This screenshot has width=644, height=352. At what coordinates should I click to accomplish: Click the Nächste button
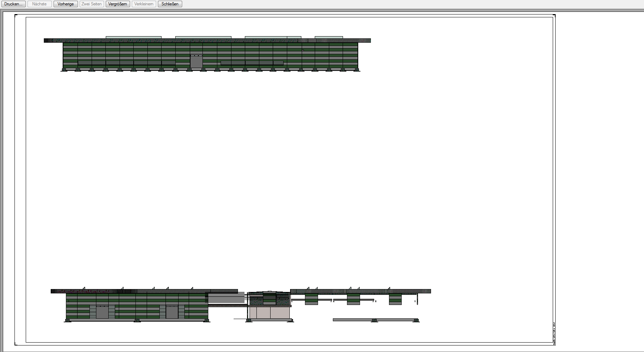pyautogui.click(x=39, y=4)
